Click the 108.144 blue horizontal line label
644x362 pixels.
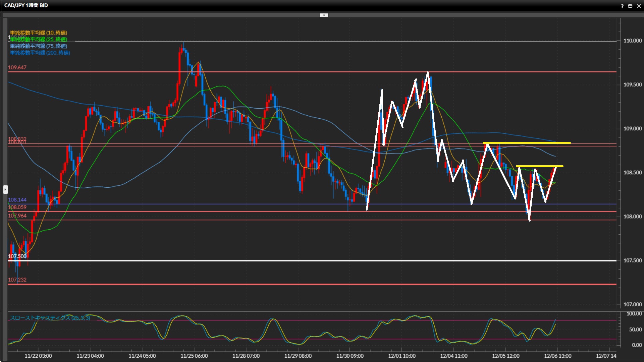tap(17, 200)
